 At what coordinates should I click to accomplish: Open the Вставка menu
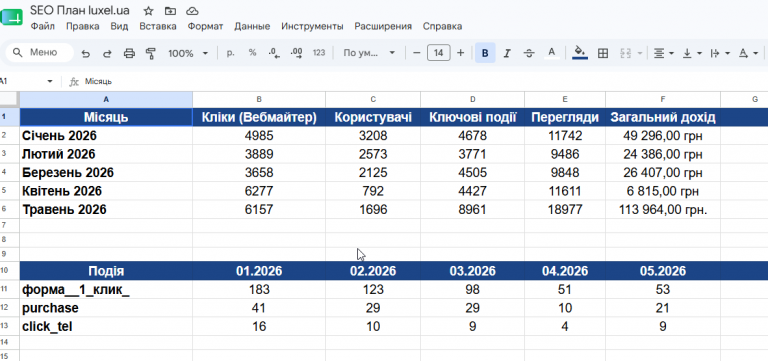[x=158, y=26]
